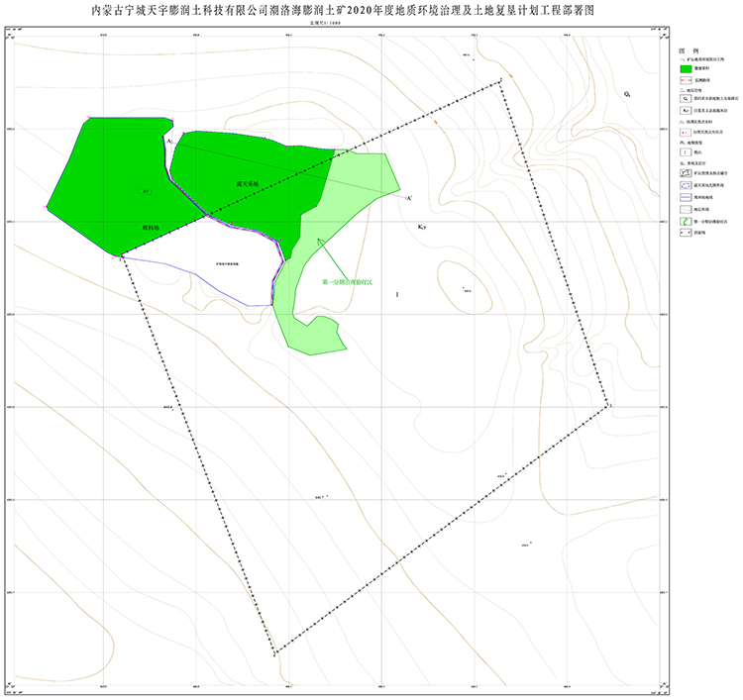Click the '642.7' elevation point label

click(x=319, y=497)
